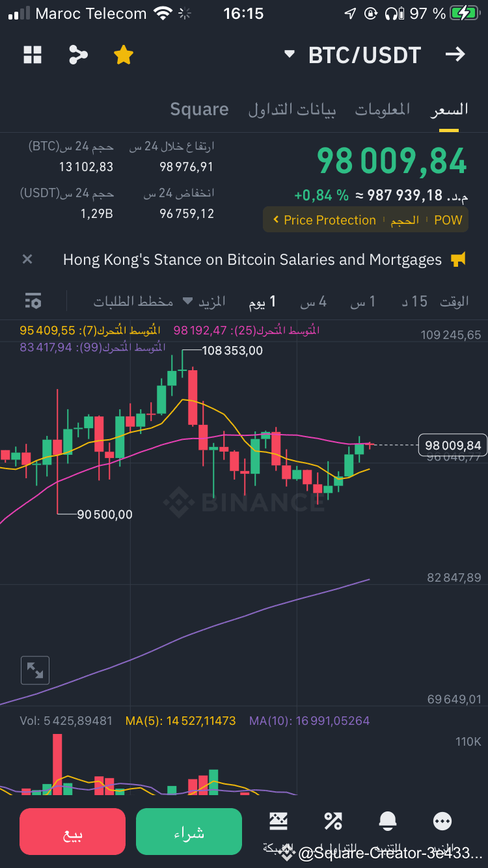Select the 1 يوم timeframe

pos(263,301)
